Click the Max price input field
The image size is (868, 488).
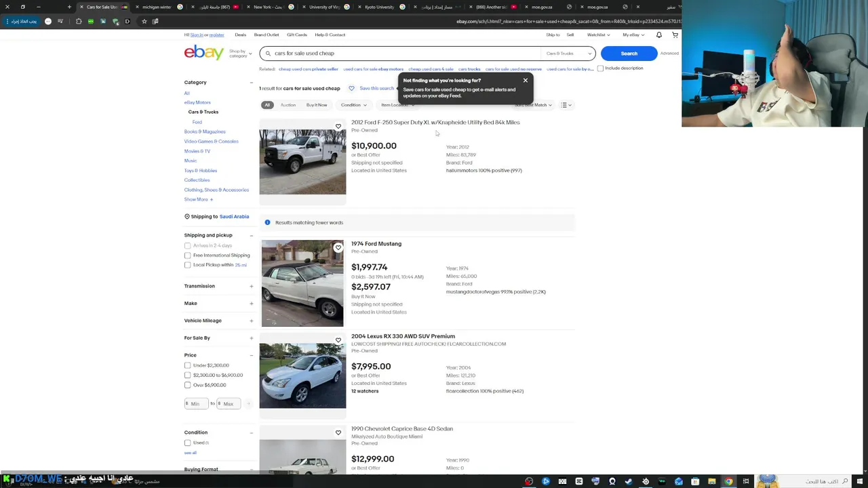tap(229, 403)
